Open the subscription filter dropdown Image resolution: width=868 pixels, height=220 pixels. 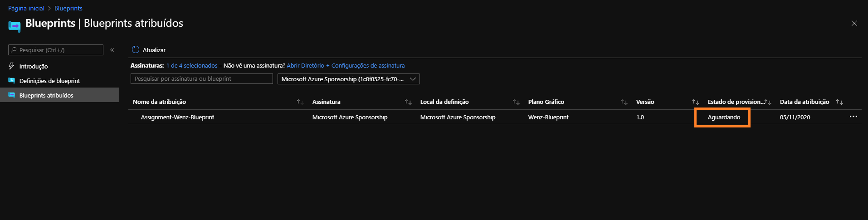pyautogui.click(x=349, y=79)
